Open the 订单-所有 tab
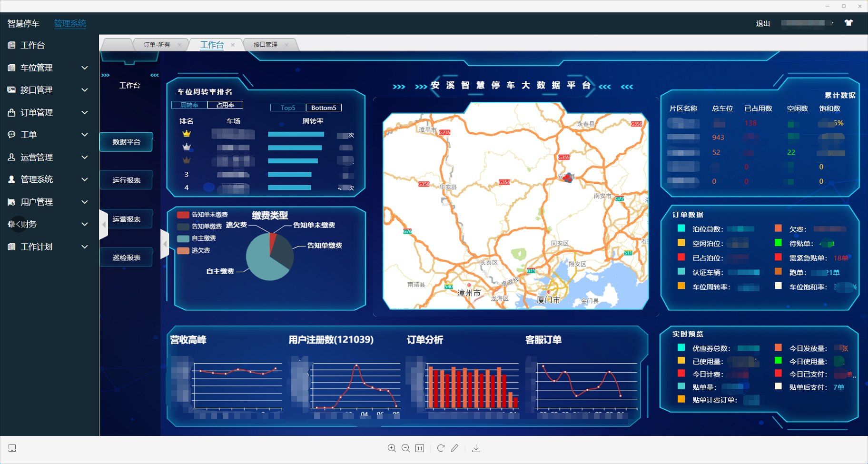 (157, 45)
